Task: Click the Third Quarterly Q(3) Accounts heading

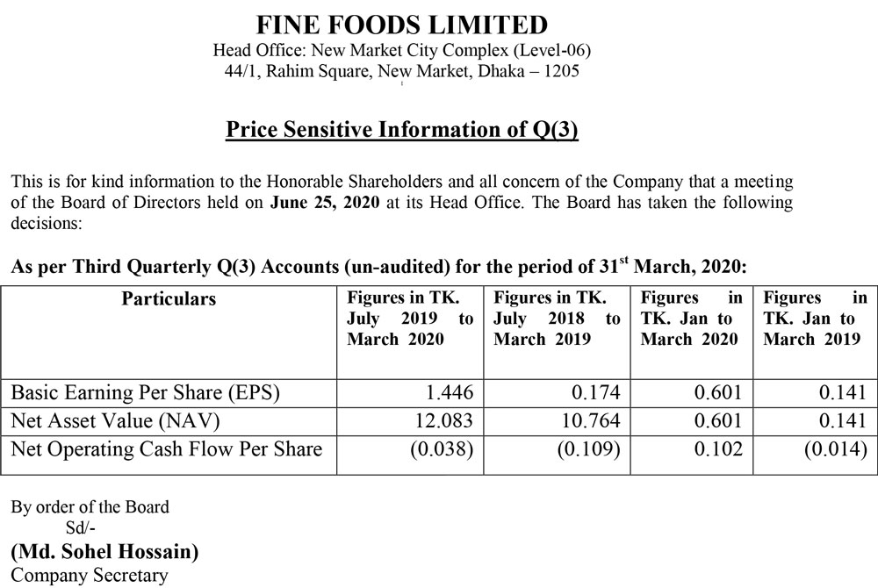Action: tap(377, 267)
